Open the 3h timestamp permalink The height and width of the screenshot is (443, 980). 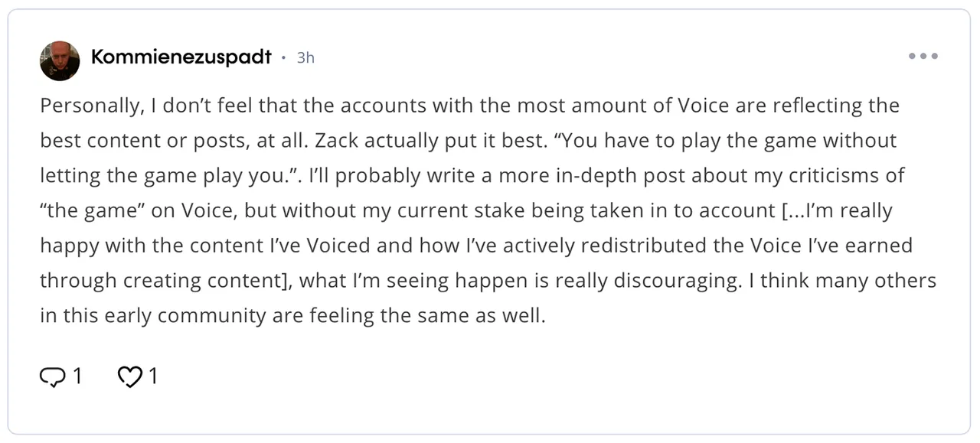(x=305, y=57)
